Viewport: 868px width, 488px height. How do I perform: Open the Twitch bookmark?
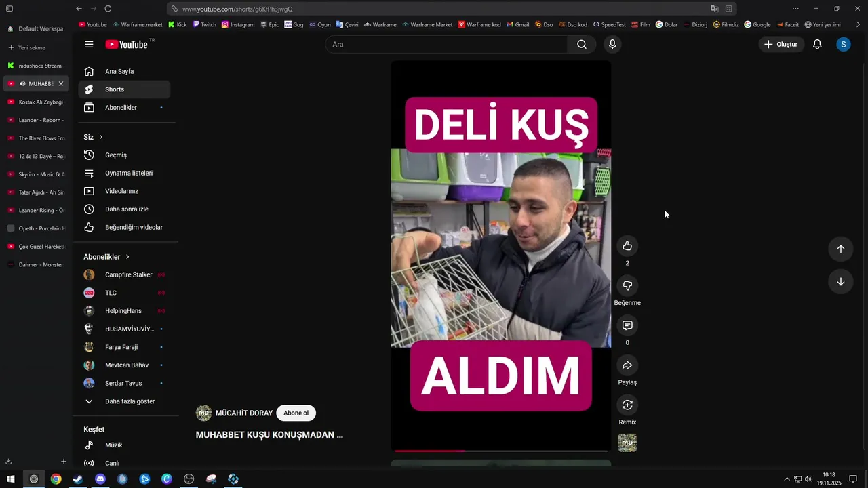tap(204, 24)
